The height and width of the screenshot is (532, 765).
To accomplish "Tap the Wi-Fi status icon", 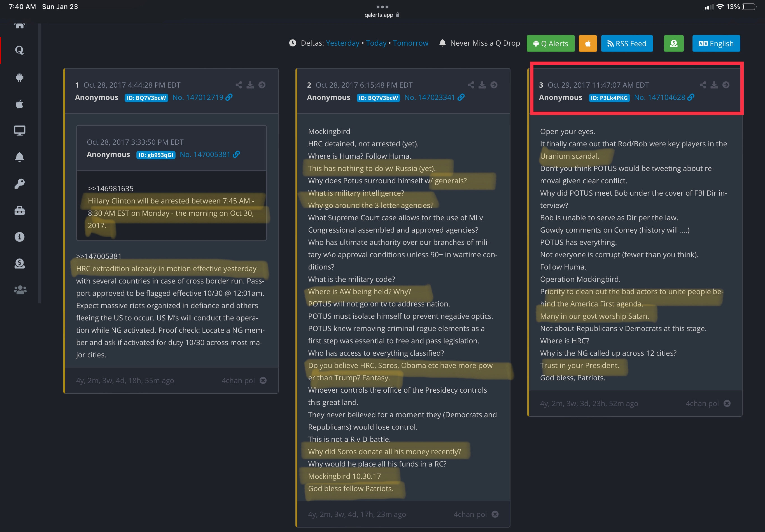I will click(720, 7).
